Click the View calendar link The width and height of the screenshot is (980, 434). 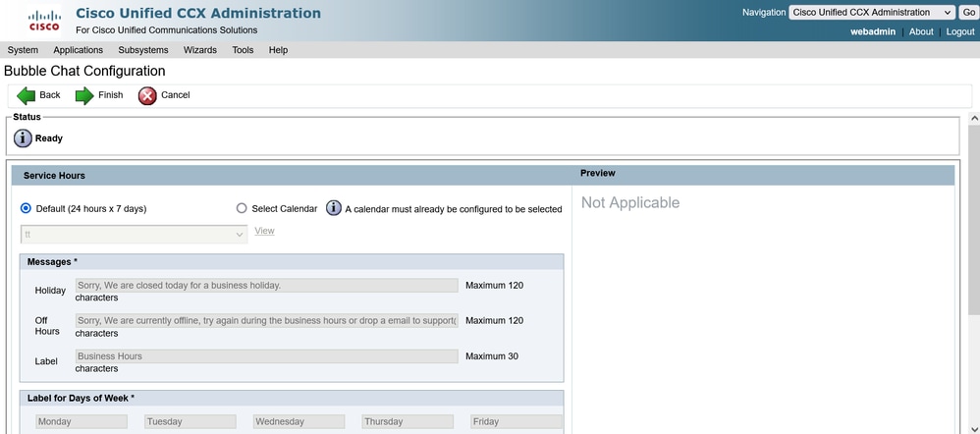point(264,231)
